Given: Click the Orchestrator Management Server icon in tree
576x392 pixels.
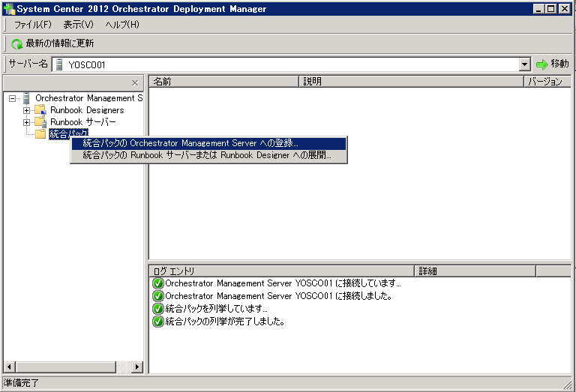Looking at the screenshot, I should [26, 98].
